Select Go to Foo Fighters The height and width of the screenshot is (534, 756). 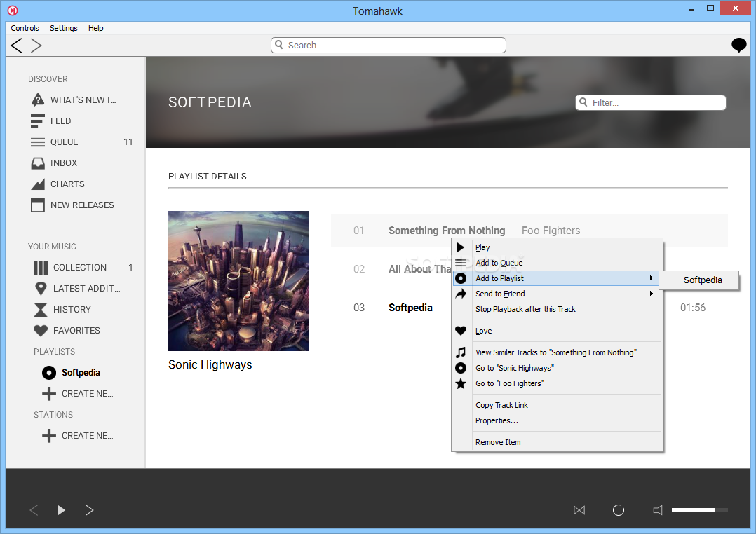557,383
